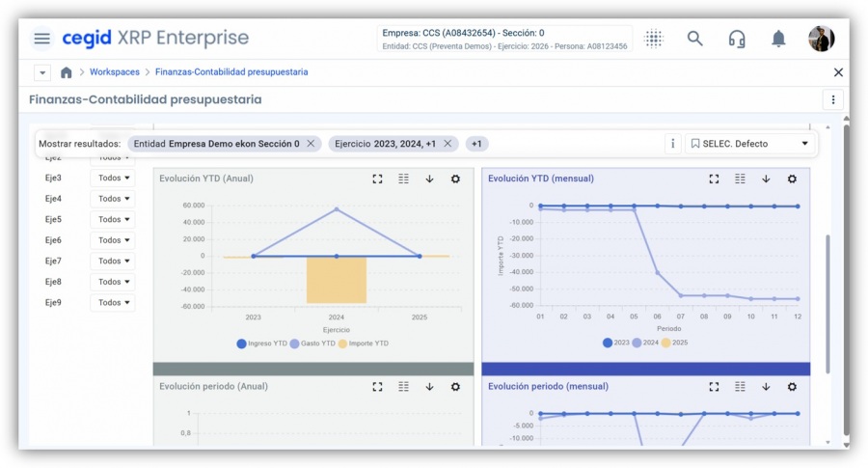Open the apps grid launcher

click(x=654, y=39)
